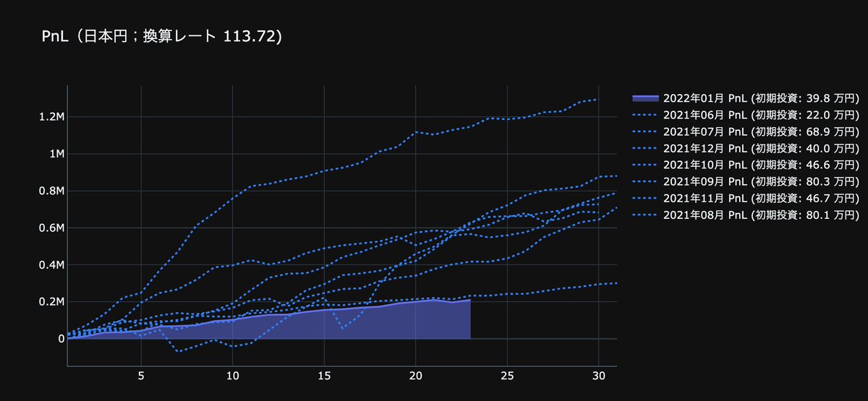Click the dotted line swatch beside 2021年06月

(645, 115)
